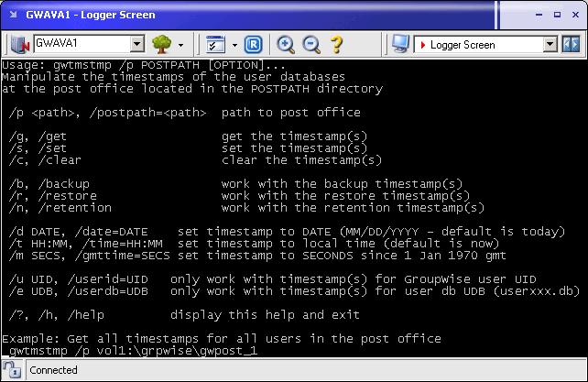Click the blue left-right arrows icon

tap(572, 45)
